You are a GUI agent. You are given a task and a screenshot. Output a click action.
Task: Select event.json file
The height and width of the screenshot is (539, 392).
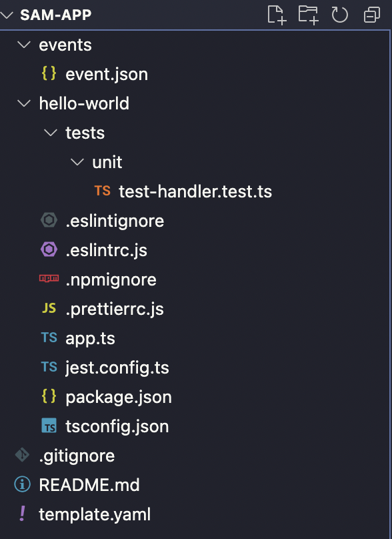pos(196,74)
